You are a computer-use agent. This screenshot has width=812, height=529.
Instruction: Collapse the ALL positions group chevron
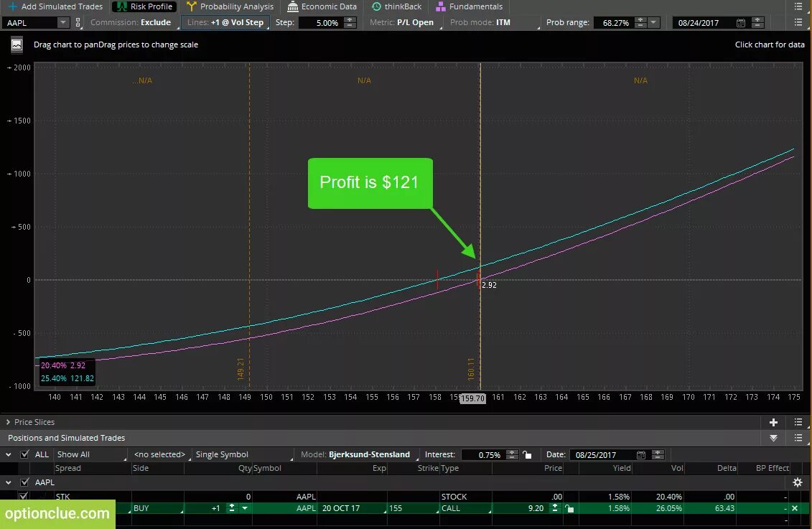pyautogui.click(x=9, y=454)
